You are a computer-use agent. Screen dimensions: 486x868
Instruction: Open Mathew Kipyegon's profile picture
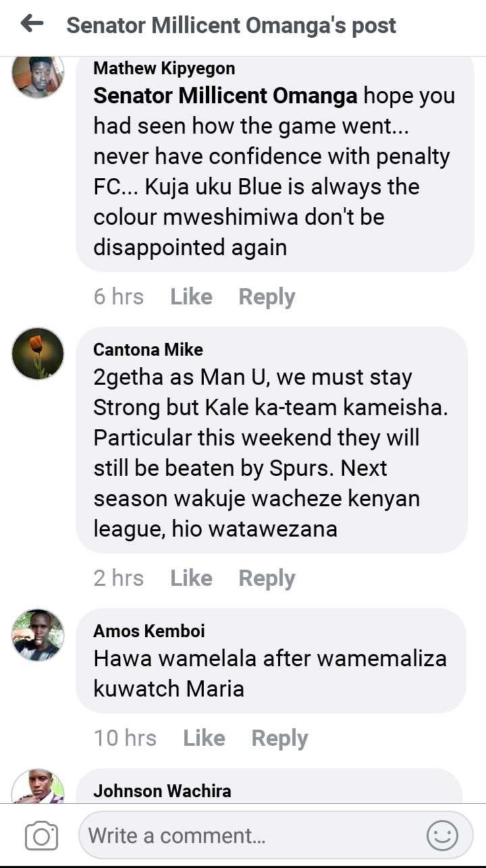[38, 74]
